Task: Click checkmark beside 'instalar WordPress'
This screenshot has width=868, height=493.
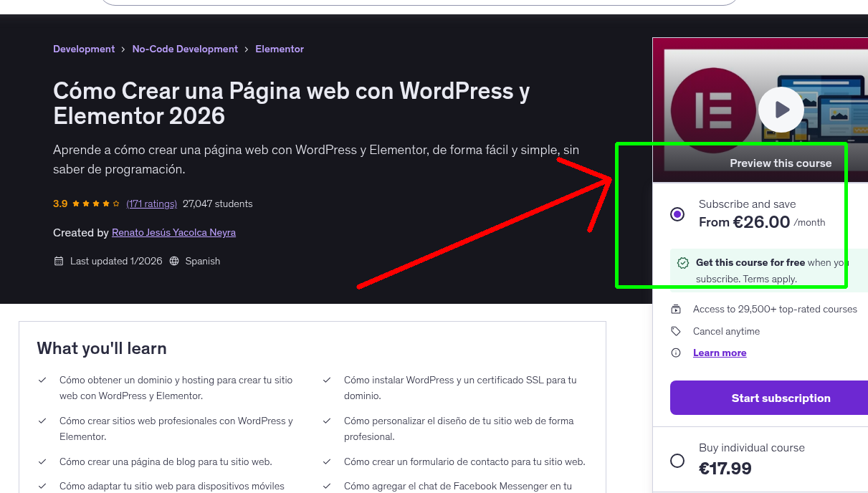Action: [x=327, y=380]
